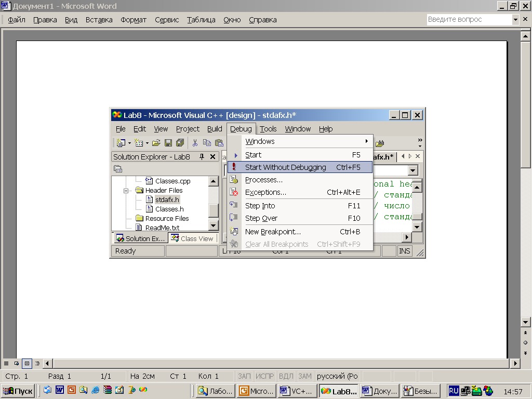532x399 pixels.
Task: Switch to Lab8... taskbar button
Action: 339,391
